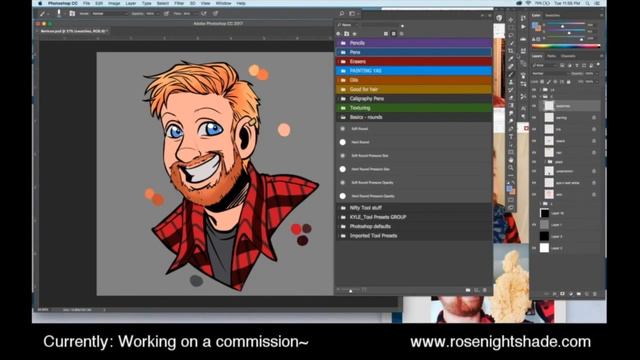Hide Layer 0 visibility eye
This screenshot has width=640, height=360.
point(534,248)
